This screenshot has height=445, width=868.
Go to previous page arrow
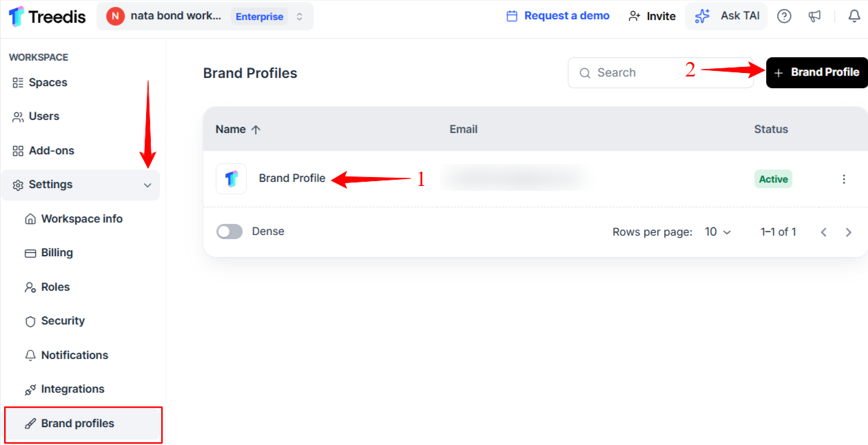pyautogui.click(x=824, y=232)
